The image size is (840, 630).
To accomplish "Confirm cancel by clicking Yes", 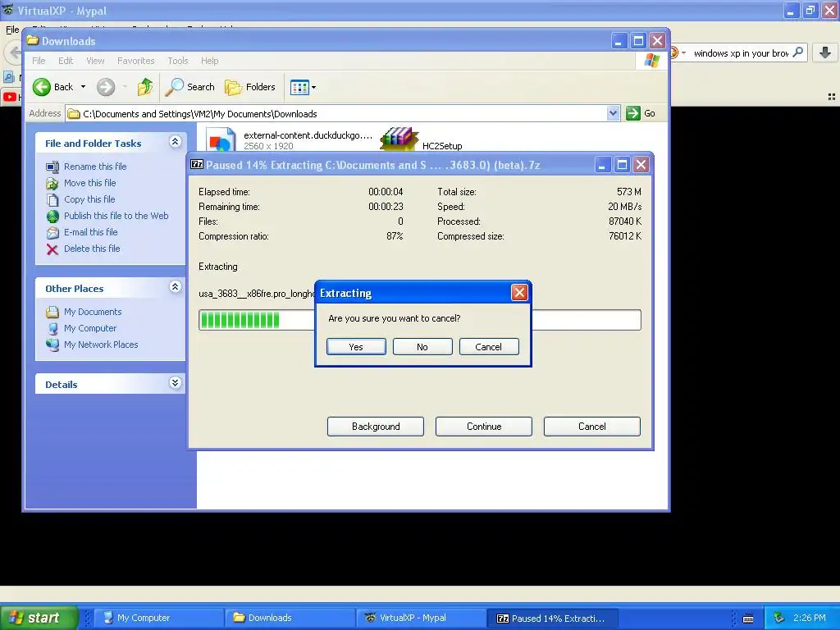I will (x=356, y=347).
